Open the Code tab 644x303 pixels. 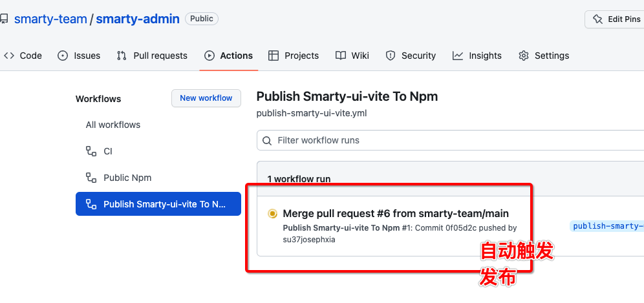(23, 56)
